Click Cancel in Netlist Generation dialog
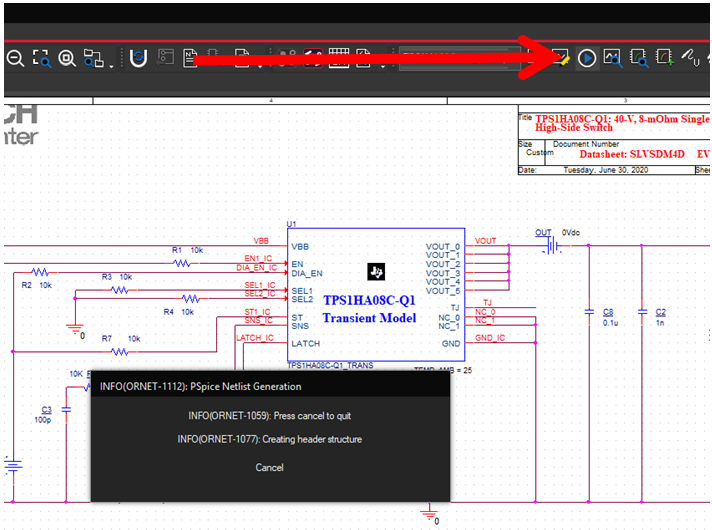 269,467
